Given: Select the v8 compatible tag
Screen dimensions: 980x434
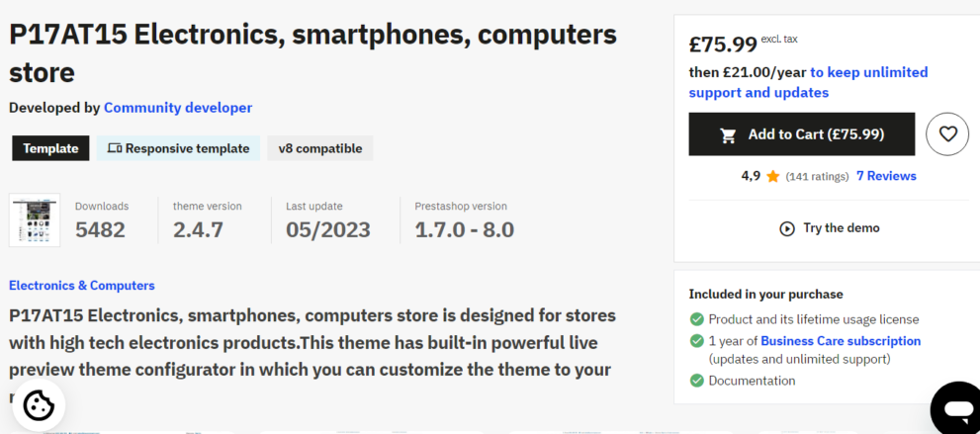Looking at the screenshot, I should pos(319,148).
